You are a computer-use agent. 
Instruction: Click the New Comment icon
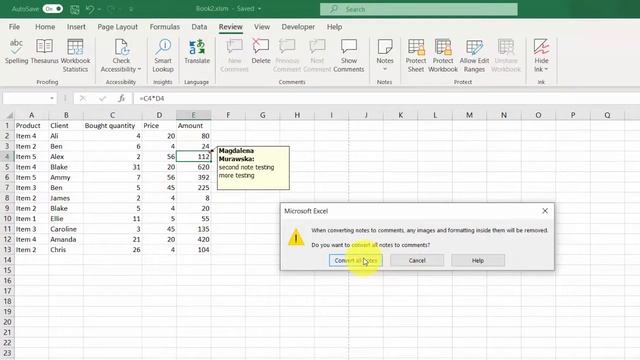(235, 47)
